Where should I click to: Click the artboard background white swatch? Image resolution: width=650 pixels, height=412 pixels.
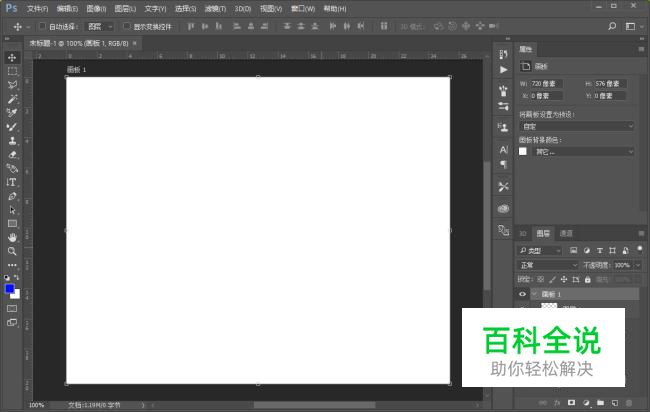click(x=523, y=151)
